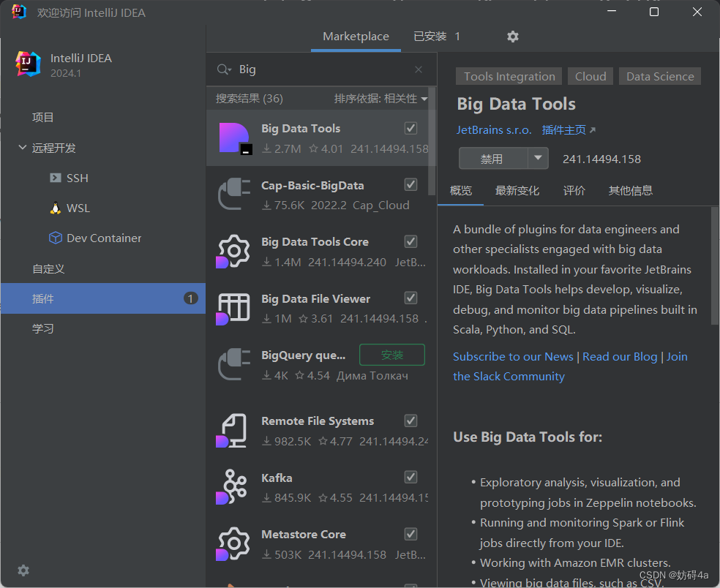Collapse the 远程开发 tree section

point(22,147)
